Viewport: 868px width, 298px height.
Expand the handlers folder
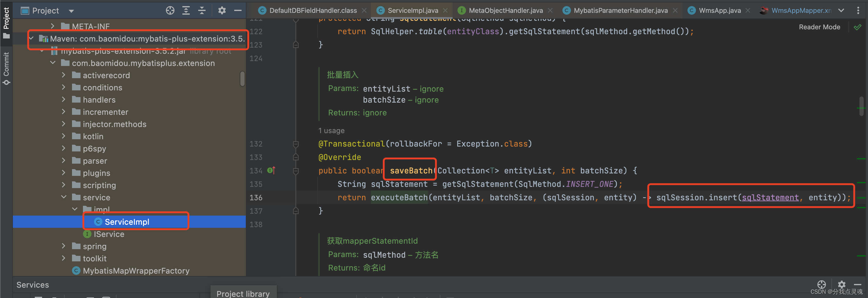point(64,99)
